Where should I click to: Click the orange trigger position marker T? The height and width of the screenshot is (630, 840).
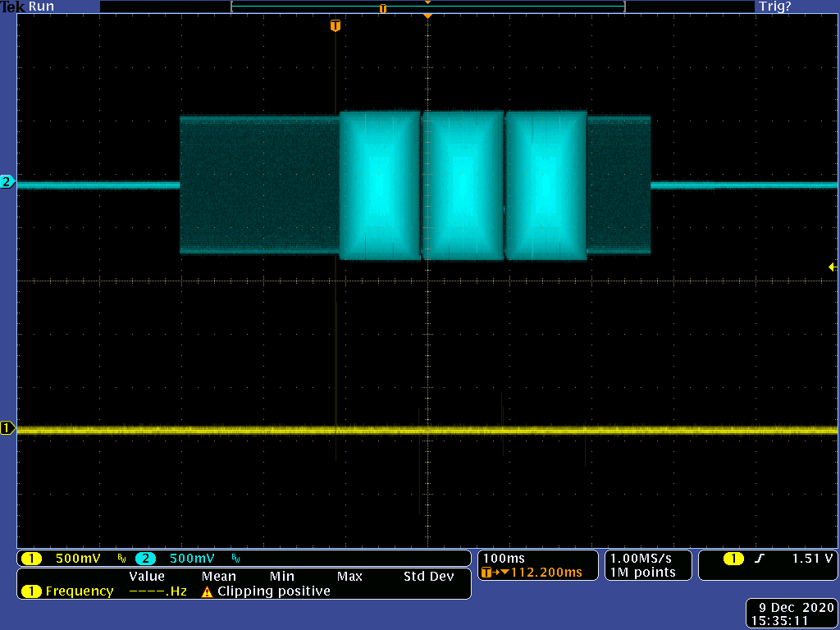click(x=335, y=26)
